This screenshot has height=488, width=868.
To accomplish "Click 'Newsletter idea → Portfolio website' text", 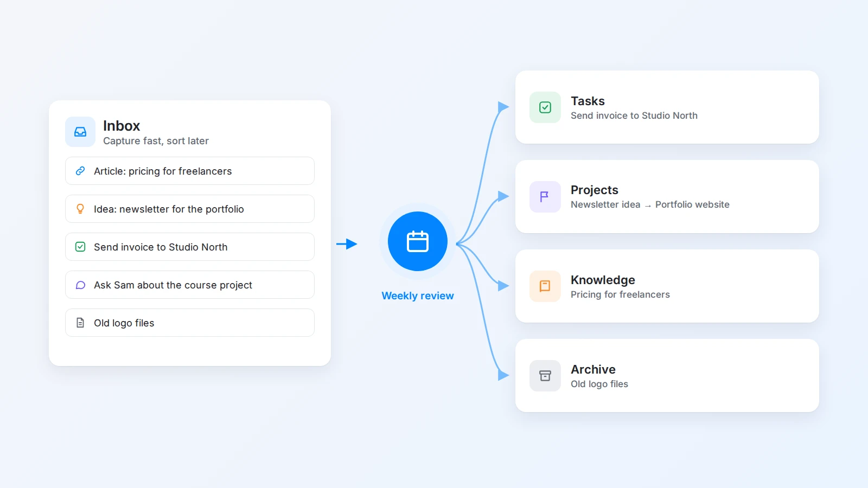I will (x=650, y=204).
